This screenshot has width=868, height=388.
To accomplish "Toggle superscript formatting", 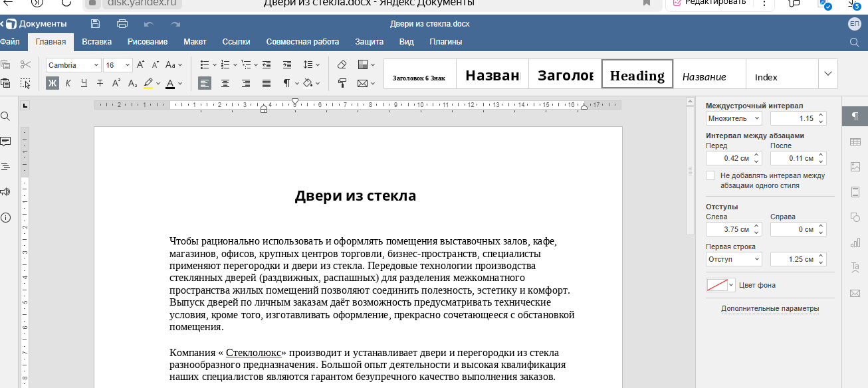I will (x=116, y=83).
